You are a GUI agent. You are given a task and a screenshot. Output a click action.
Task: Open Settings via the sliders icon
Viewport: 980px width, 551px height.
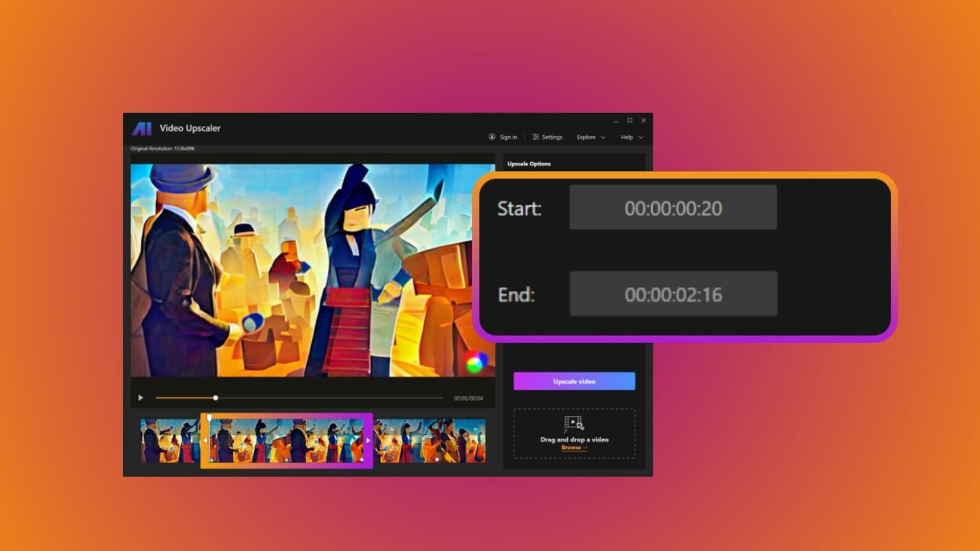tap(535, 137)
